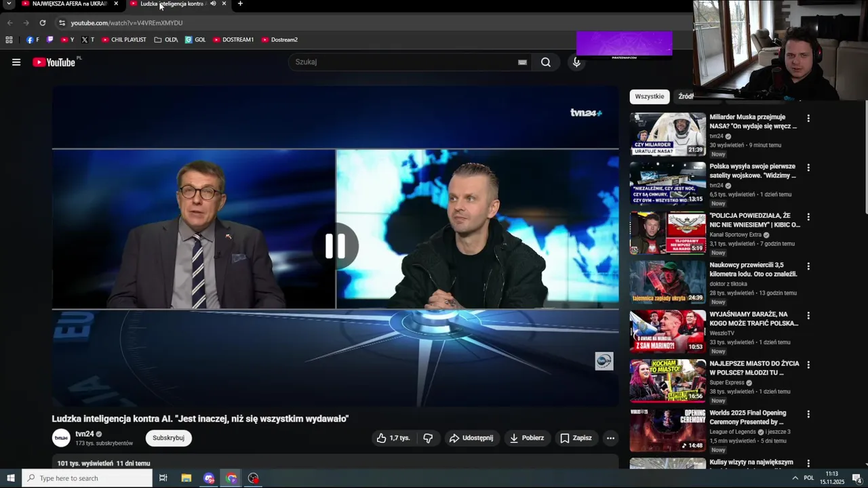868x488 pixels.
Task: Open options for Polska wysyła satelity video
Action: pos(808,167)
